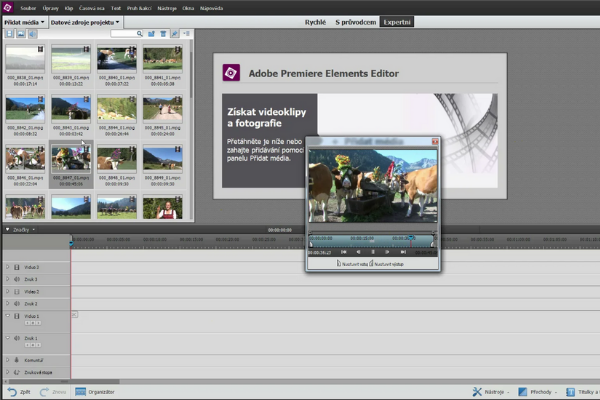Select clip thumbnail 000_8843_01.mpg
Viewport: 600px width, 400px height.
[71, 108]
